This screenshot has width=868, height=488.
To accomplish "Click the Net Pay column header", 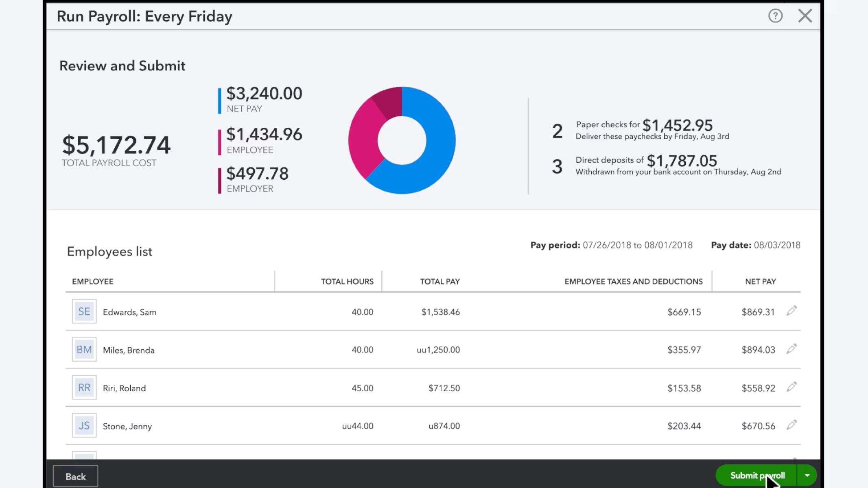I will pyautogui.click(x=760, y=281).
